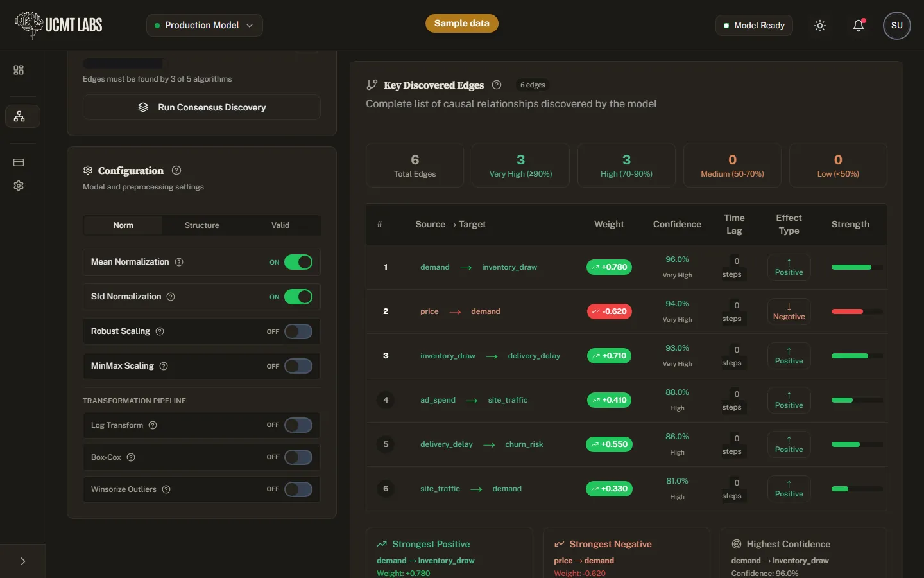Select the High (70-90%) stat card

tap(626, 165)
